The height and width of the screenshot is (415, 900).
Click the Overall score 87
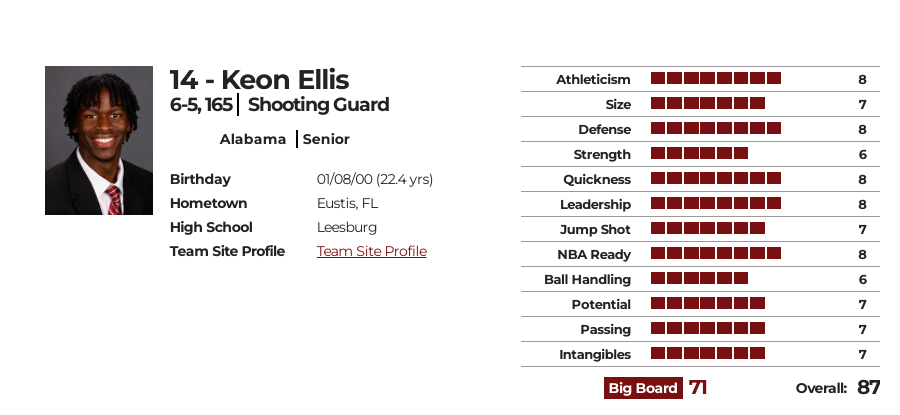click(x=868, y=387)
